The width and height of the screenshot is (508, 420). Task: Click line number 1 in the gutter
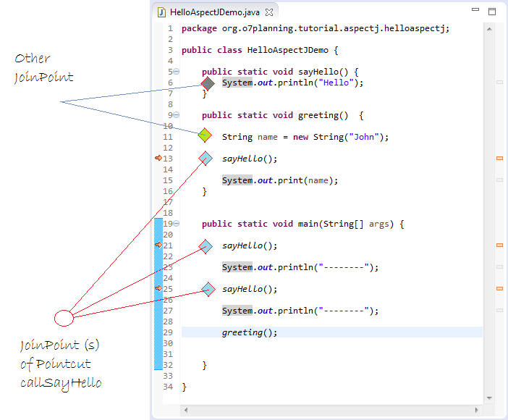click(170, 28)
